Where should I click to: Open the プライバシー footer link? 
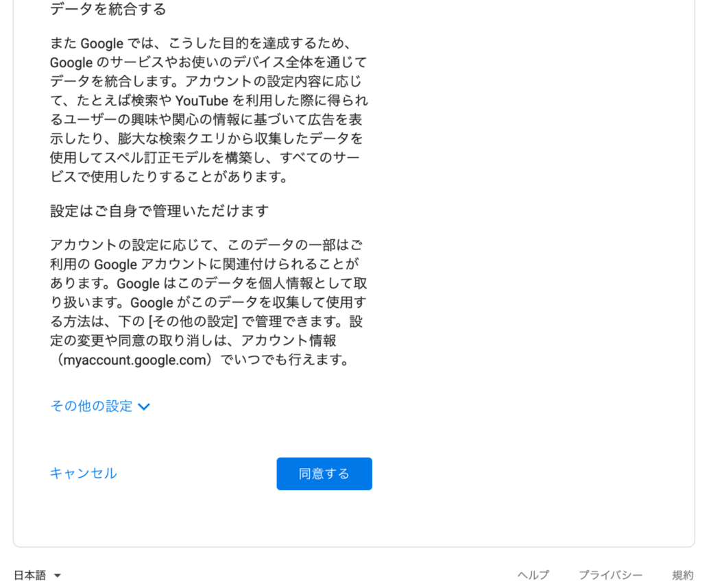point(611,575)
